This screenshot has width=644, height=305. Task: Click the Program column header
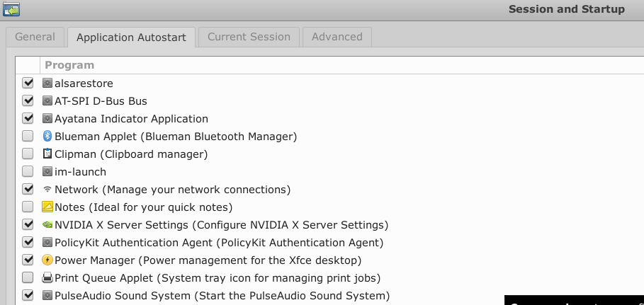coord(69,65)
